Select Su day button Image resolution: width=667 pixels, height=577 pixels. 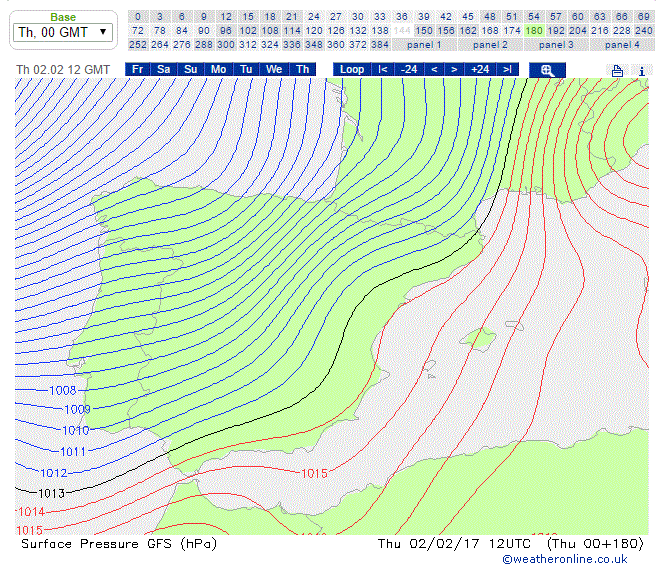[x=191, y=69]
